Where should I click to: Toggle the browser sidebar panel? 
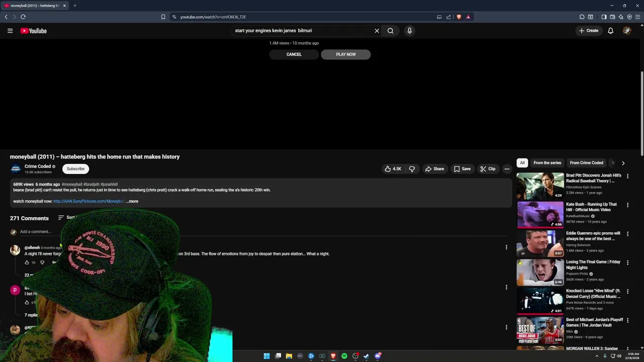click(x=604, y=17)
